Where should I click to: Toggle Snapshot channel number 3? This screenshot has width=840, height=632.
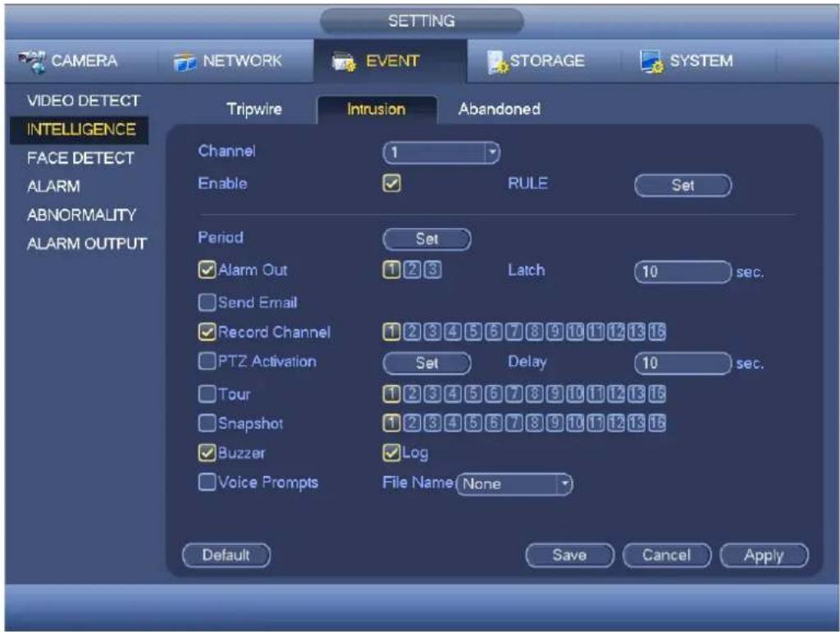coord(432,424)
